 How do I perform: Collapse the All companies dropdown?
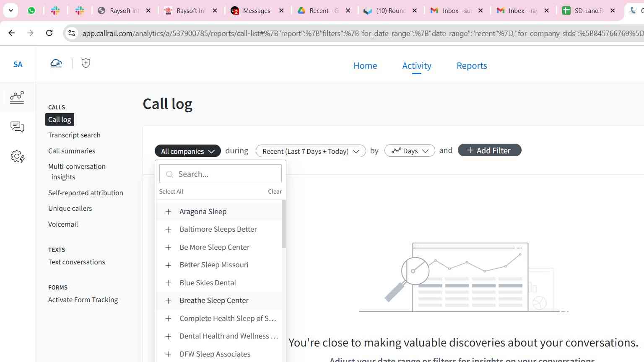[x=188, y=151]
